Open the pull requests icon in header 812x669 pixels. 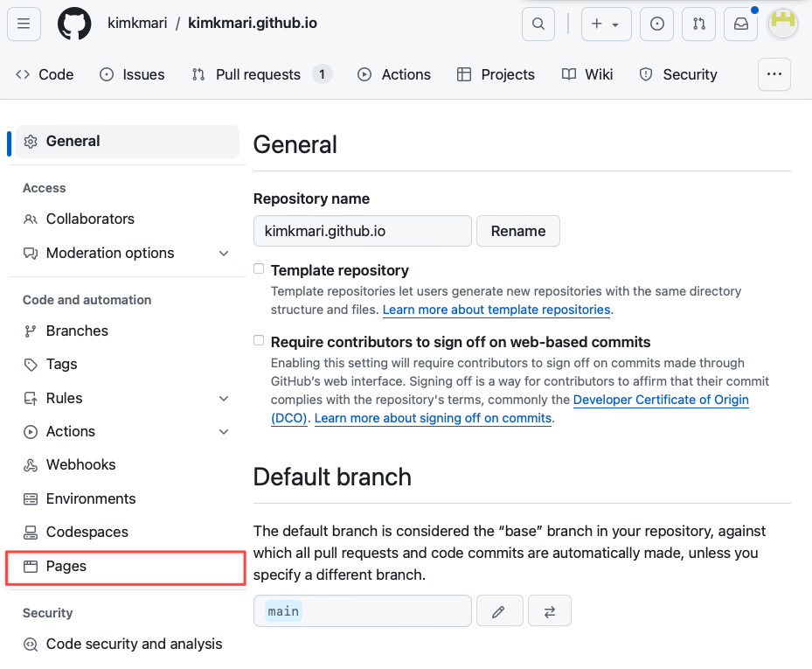698,24
